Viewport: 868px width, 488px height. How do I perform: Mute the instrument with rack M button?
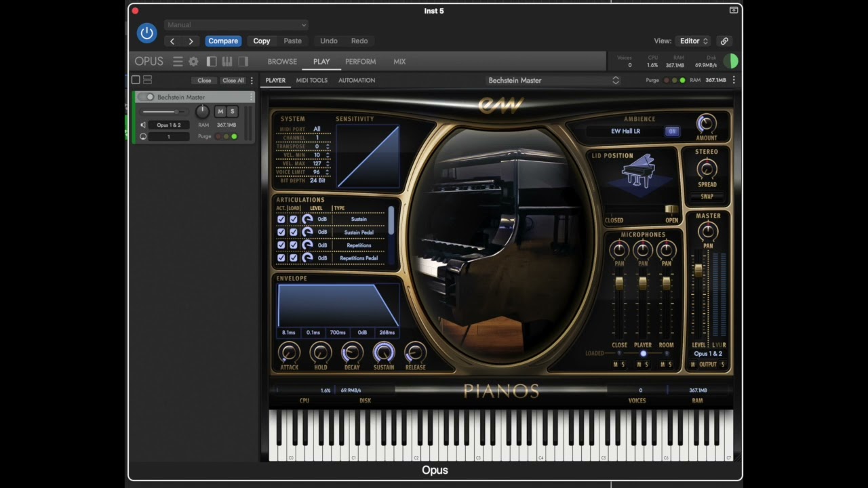coord(220,111)
